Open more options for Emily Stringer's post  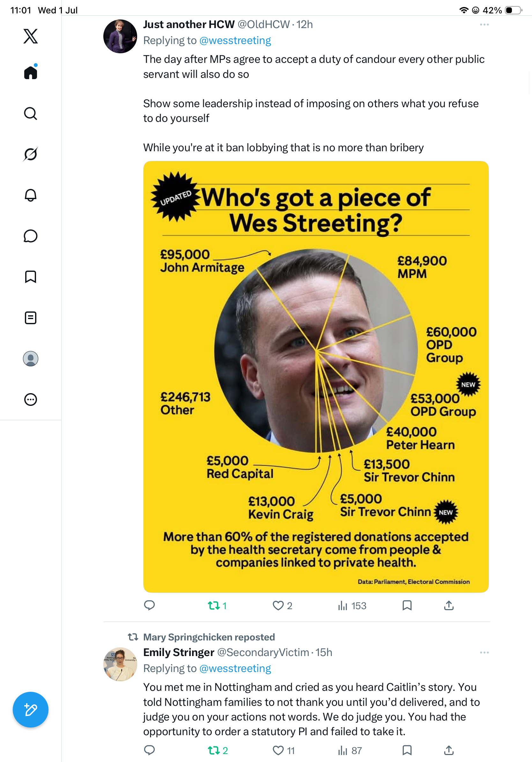pos(484,653)
